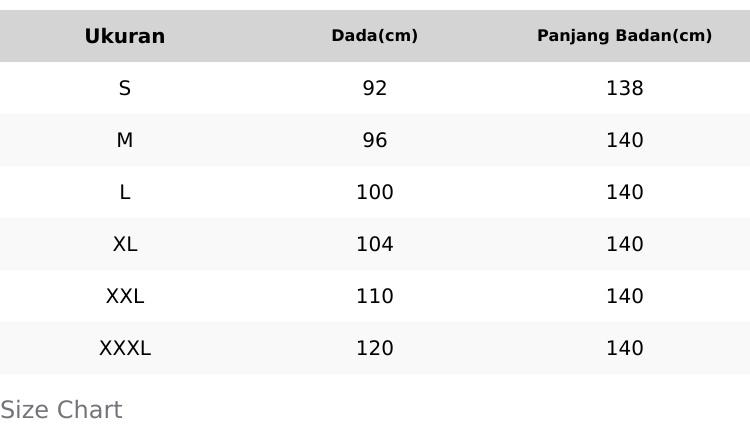The height and width of the screenshot is (446, 750).
Task: Click the body length 140 in M row
Action: pyautogui.click(x=624, y=140)
